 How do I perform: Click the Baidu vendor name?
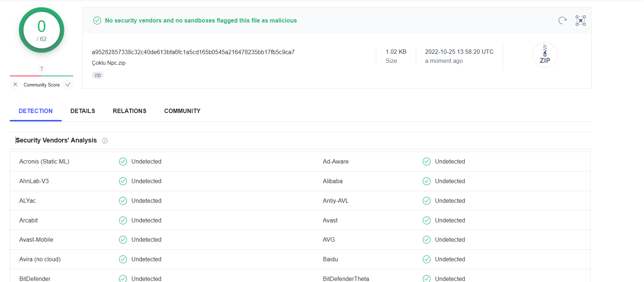[x=330, y=259]
